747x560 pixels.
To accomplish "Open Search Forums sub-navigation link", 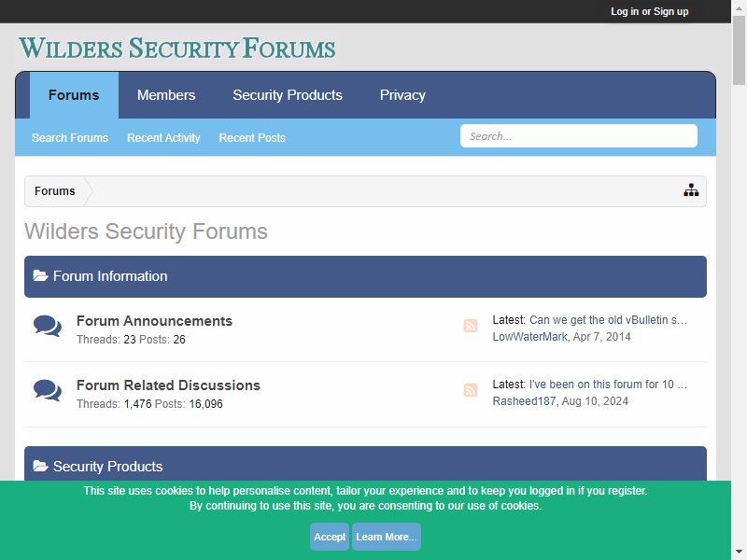I will point(70,137).
